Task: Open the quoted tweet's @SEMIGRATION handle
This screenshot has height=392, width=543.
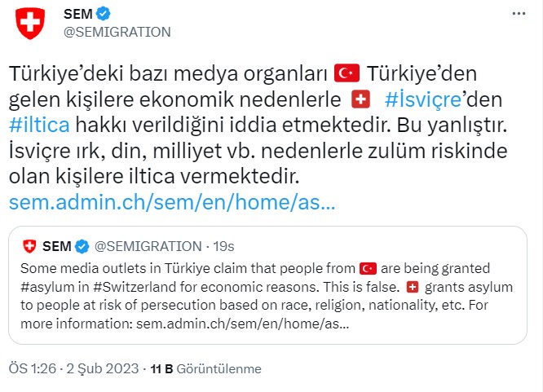Action: coord(148,245)
